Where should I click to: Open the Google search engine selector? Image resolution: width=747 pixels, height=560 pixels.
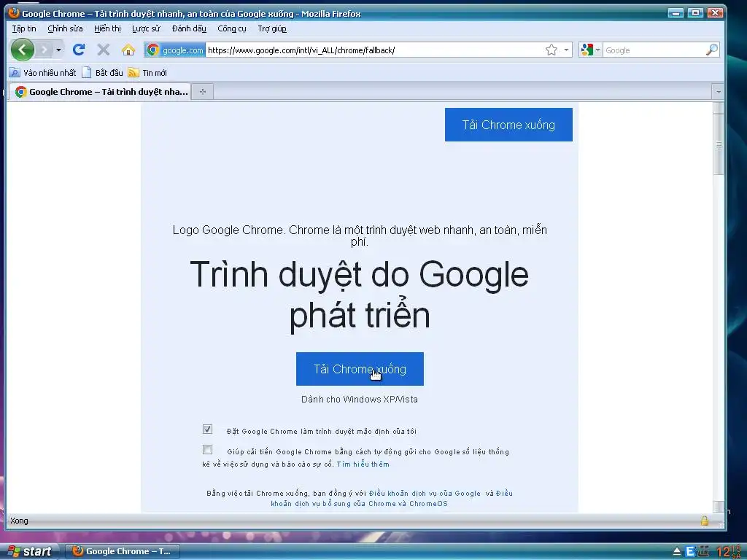590,50
